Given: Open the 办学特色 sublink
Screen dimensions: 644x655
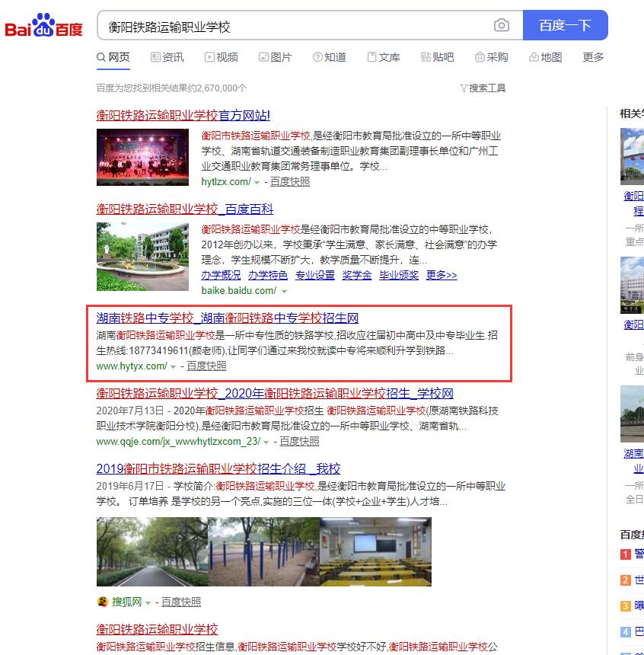Looking at the screenshot, I should pos(268,275).
